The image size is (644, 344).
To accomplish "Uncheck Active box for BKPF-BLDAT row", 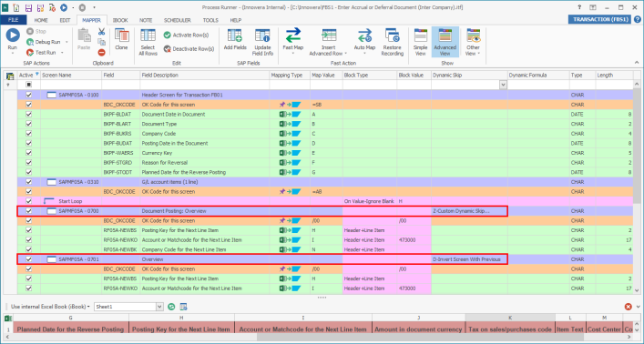I will [x=29, y=114].
